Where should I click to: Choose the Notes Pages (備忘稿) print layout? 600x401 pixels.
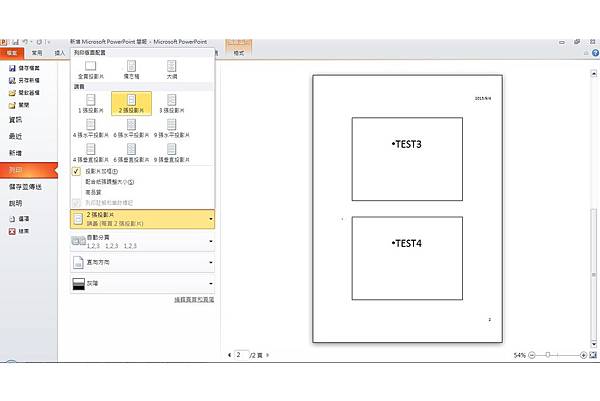[x=131, y=70]
